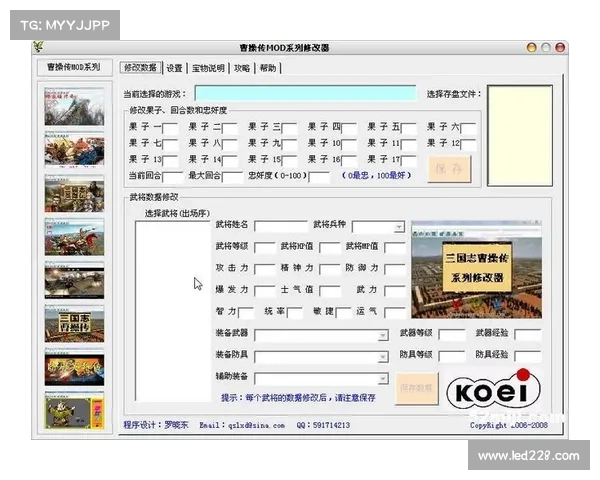The image size is (600, 480).
Task: Click the 统率 input box
Action: tap(295, 313)
